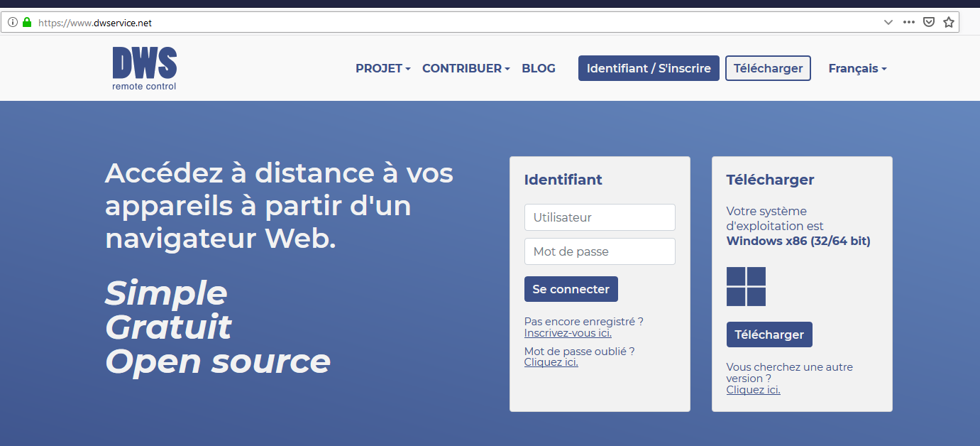Click Télécharger button under the Windows logo
The height and width of the screenshot is (446, 980).
pos(769,334)
